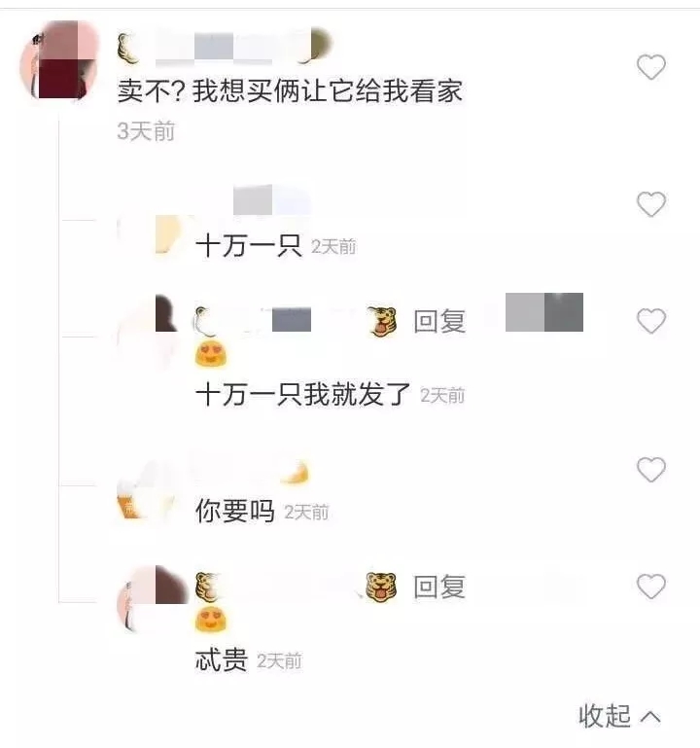700x748 pixels.
Task: Click the tiger emoji before 回复 in '忒贵' reply
Action: (381, 587)
